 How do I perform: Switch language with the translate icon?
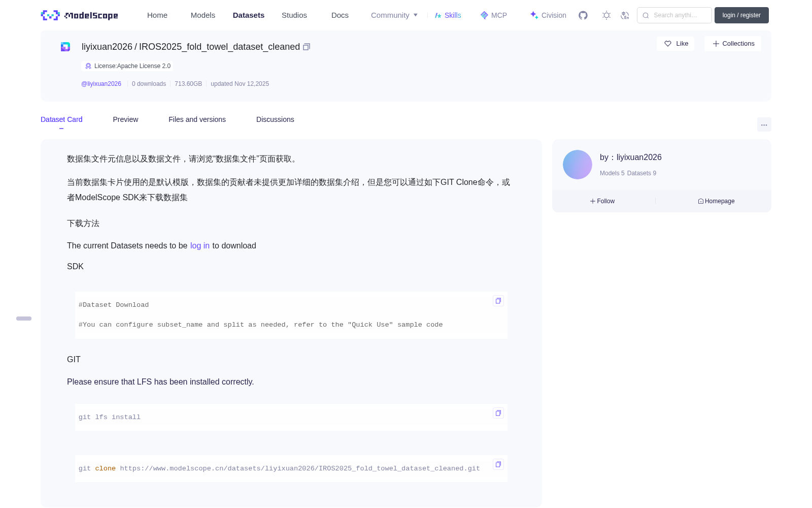click(x=625, y=15)
